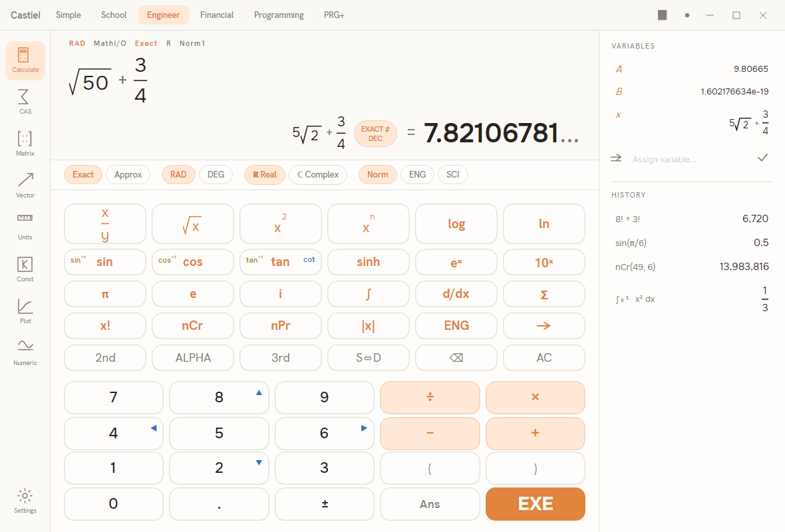Screen dimensions: 785x532
Task: Confirm variable assignment with checkmark
Action: pos(762,158)
